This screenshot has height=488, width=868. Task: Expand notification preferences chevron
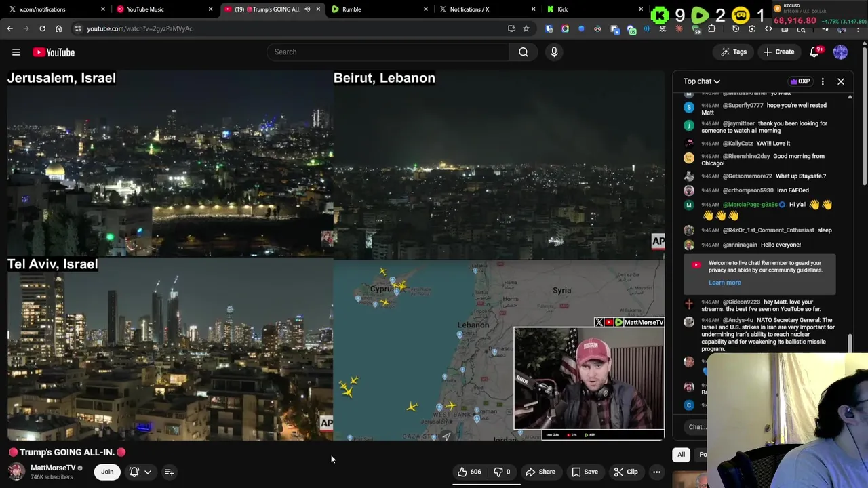(147, 472)
